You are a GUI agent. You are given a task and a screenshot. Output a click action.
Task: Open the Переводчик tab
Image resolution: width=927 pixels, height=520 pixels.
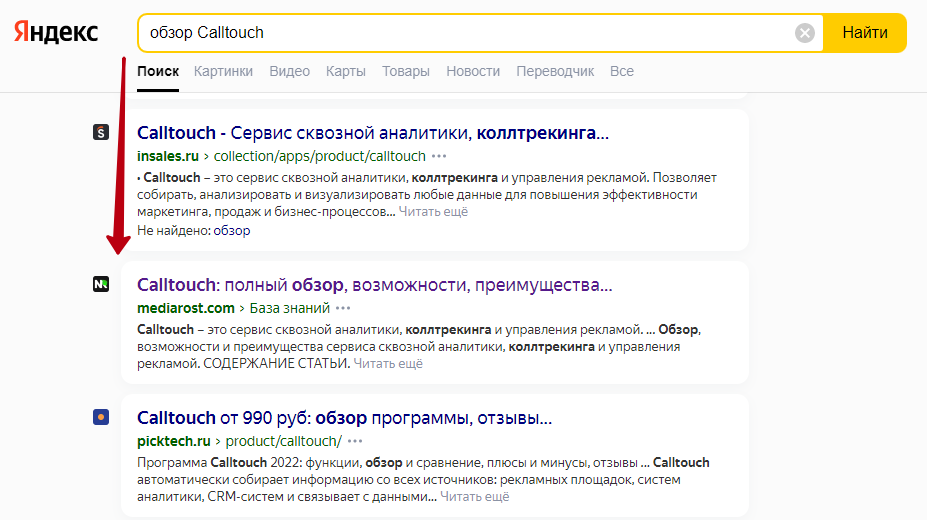click(x=555, y=72)
